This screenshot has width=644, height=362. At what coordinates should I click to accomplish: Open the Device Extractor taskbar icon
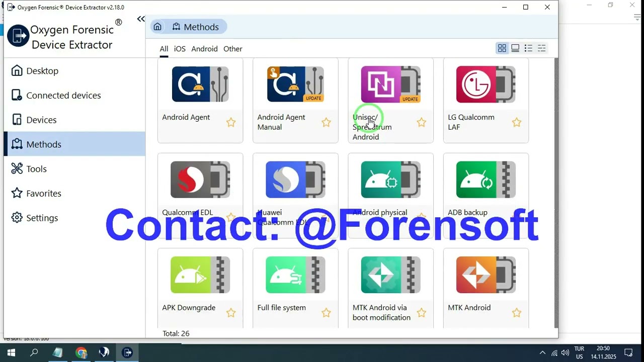tap(128, 353)
